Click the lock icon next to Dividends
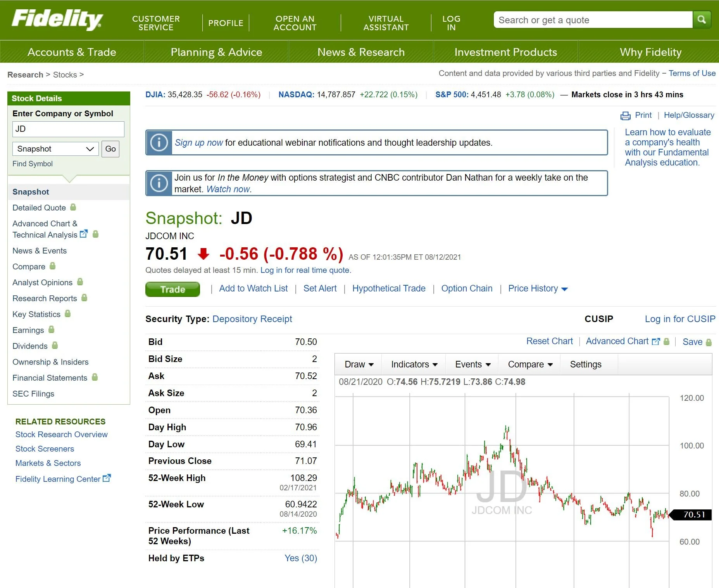This screenshot has height=588, width=719. [55, 345]
